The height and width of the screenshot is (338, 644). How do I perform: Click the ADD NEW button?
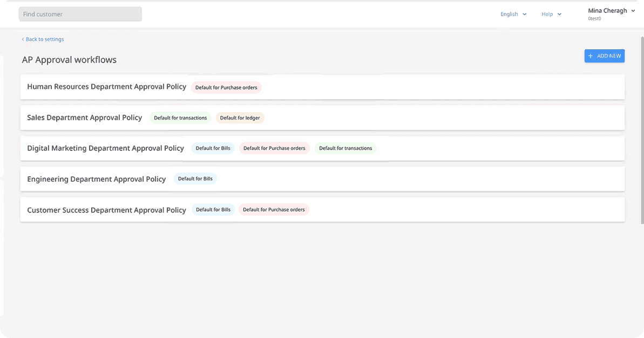[604, 56]
